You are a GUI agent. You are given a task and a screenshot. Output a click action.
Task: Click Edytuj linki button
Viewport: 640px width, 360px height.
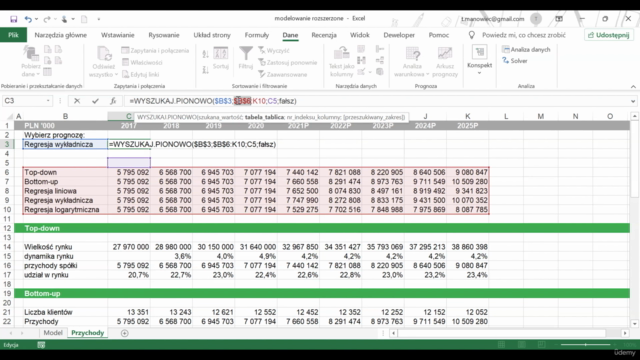click(140, 74)
